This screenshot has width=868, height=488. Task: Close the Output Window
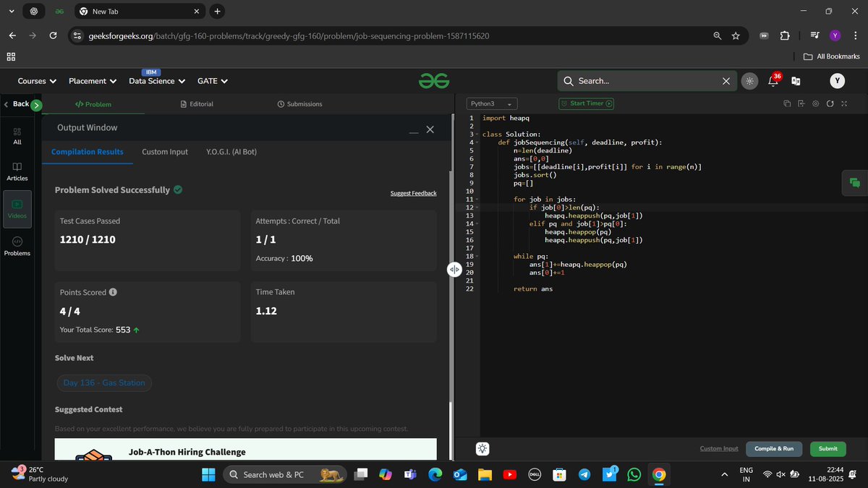click(430, 129)
